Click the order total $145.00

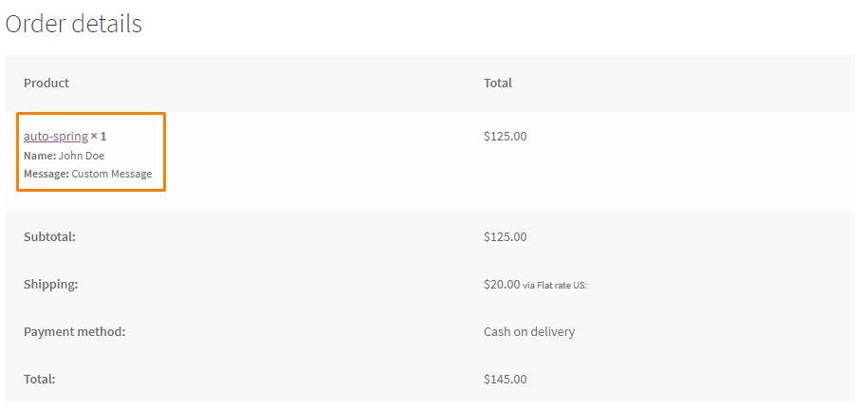click(x=505, y=380)
